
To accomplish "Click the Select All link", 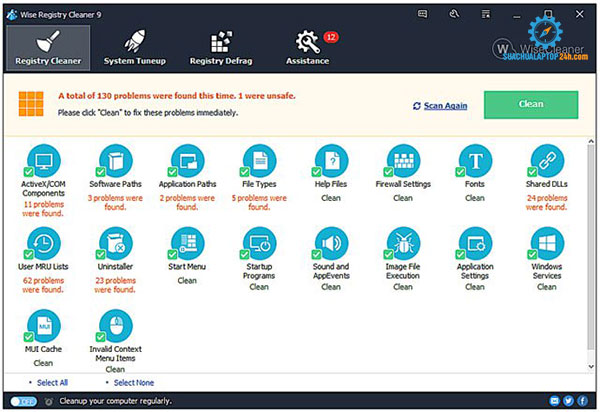I will coord(52,383).
